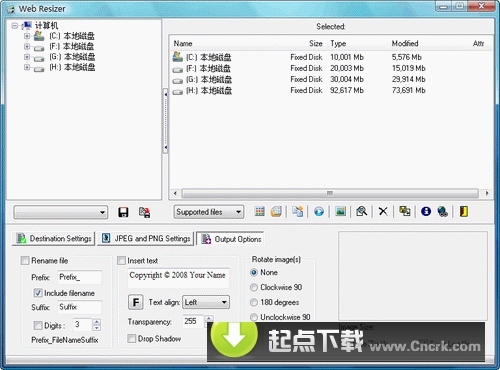Click the colored grid view icon
This screenshot has height=370, width=500.
260,211
